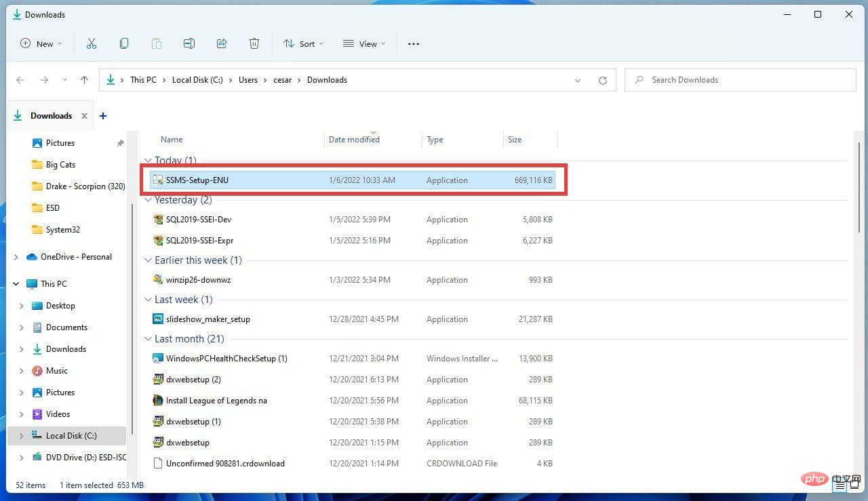Click the Cut scissors icon
The height and width of the screenshot is (501, 868).
(92, 43)
